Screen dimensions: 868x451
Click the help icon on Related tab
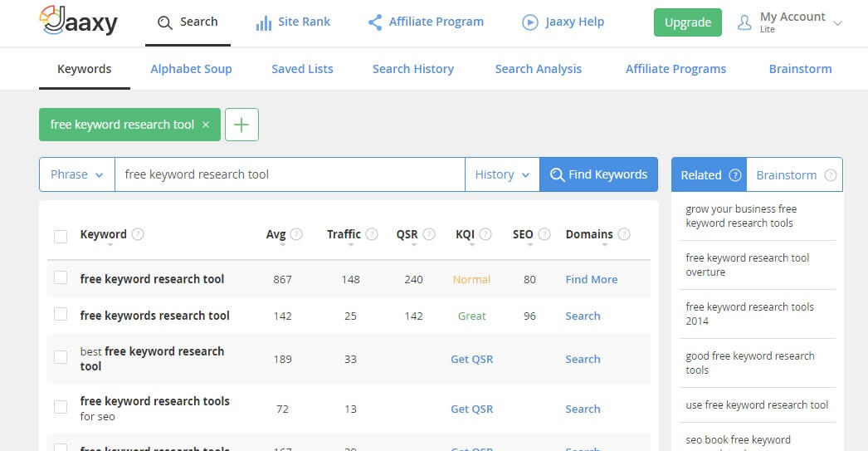tap(734, 175)
